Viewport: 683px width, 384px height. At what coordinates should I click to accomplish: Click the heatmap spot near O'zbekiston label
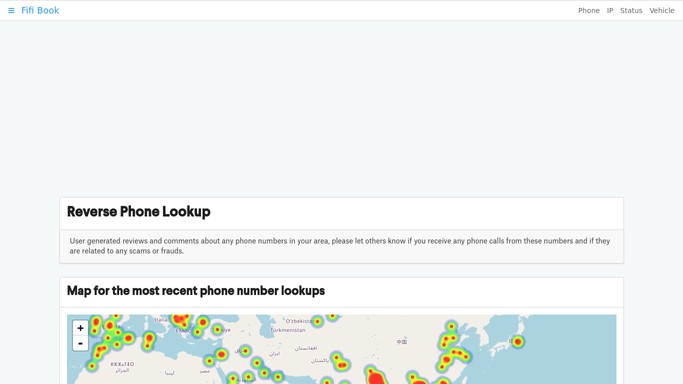318,322
